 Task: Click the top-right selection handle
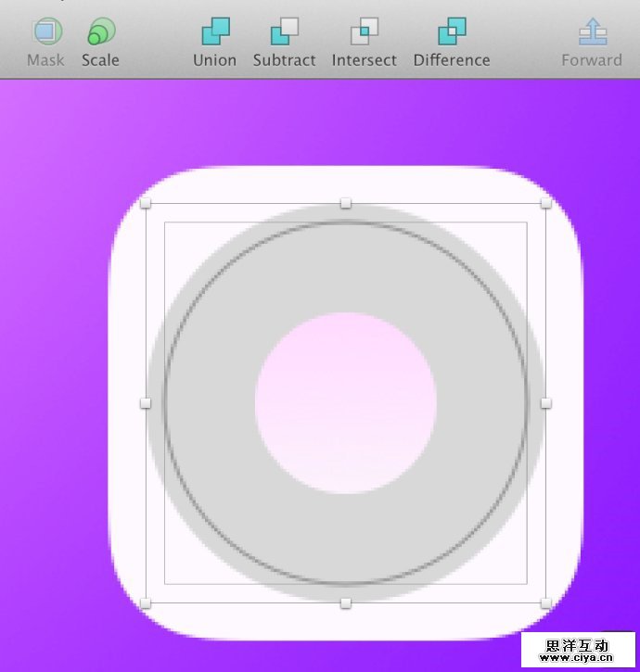[545, 203]
